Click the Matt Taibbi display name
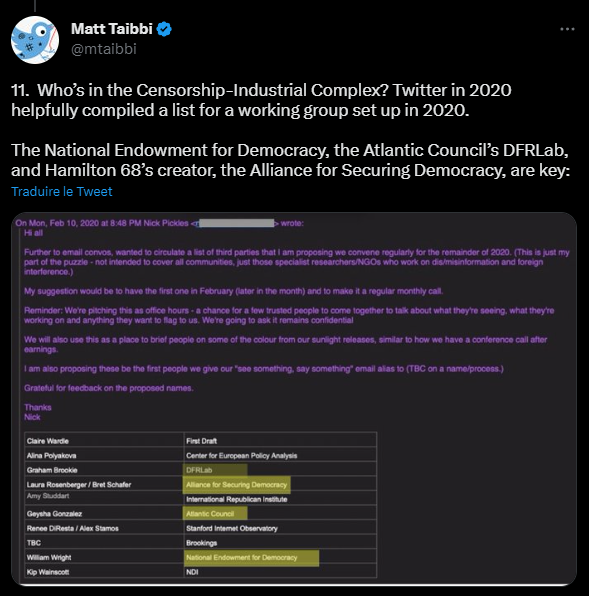Viewport: 589px width, 596px height. click(112, 29)
